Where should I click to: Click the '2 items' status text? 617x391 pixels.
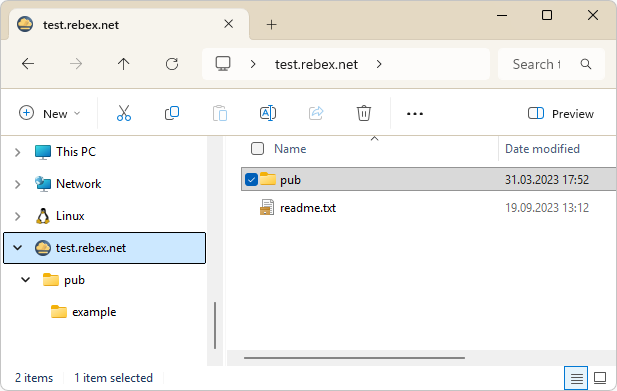[x=34, y=378]
